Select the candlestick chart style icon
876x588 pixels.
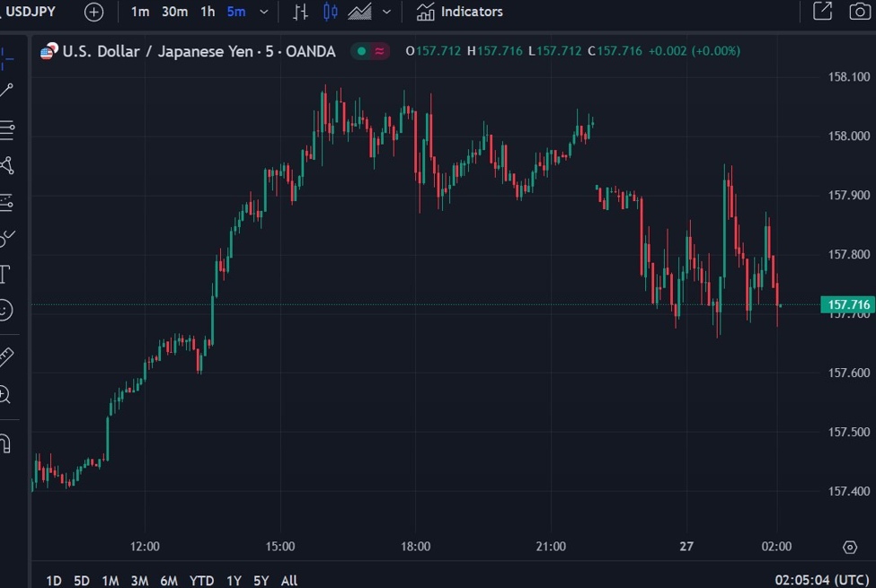tap(329, 12)
